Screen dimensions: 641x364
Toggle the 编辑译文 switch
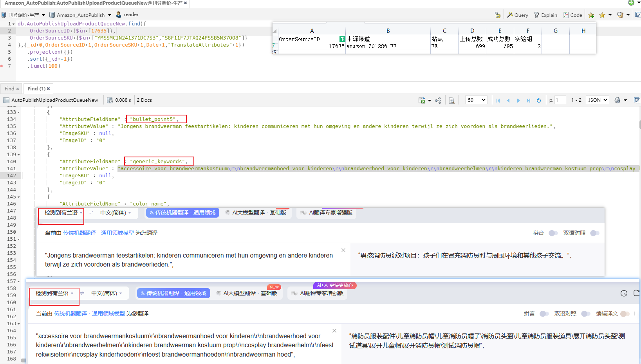pos(625,314)
